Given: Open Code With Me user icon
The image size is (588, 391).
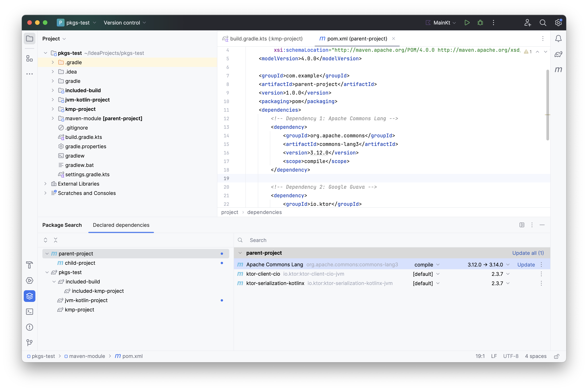Looking at the screenshot, I should coord(527,23).
